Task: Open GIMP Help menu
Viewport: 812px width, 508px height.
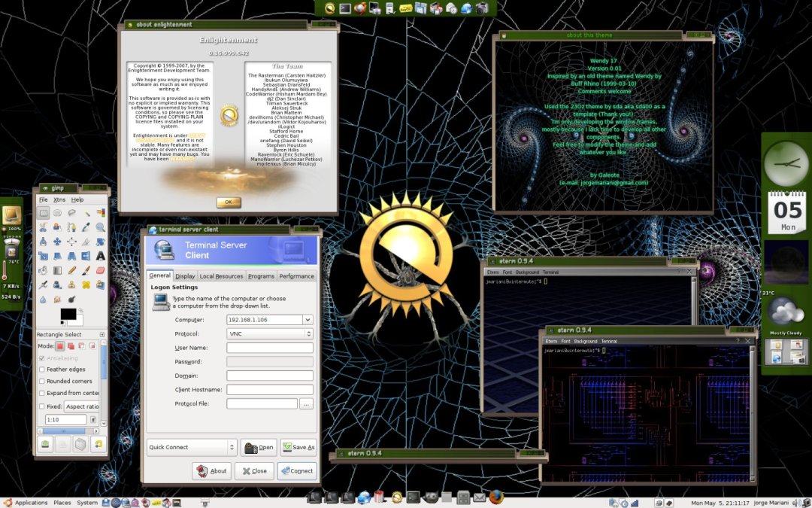Action: (x=77, y=199)
